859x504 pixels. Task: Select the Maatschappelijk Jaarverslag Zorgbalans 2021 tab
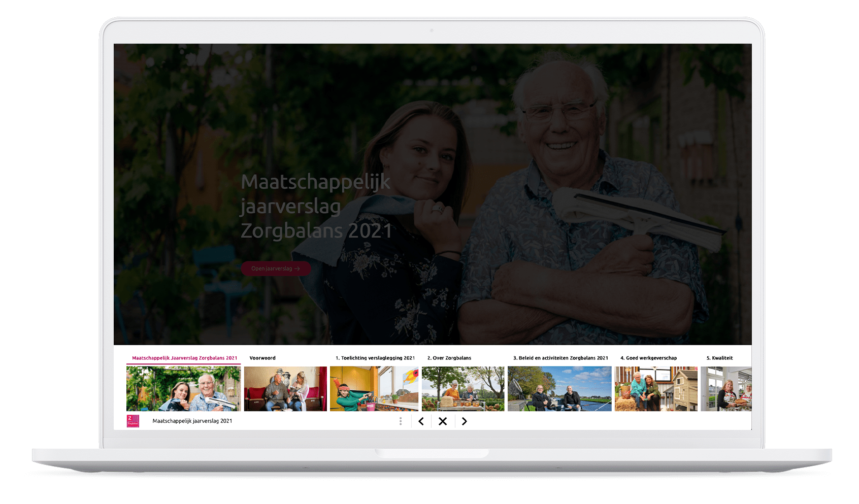pyautogui.click(x=184, y=358)
